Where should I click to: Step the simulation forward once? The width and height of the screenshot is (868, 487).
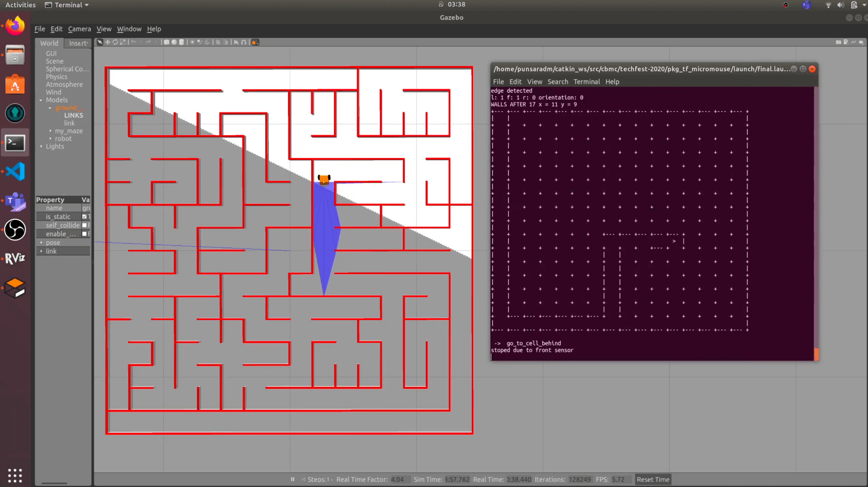(x=303, y=479)
